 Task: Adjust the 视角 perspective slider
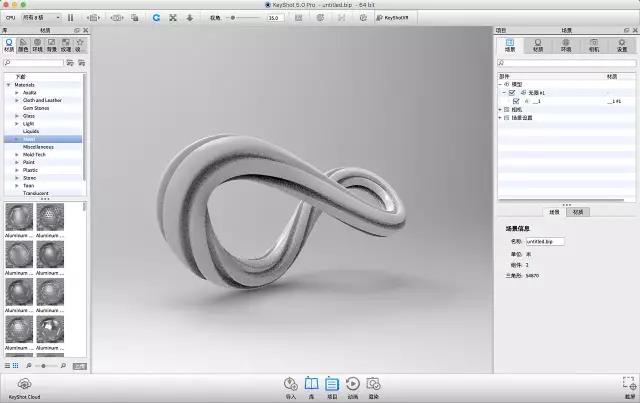[244, 18]
